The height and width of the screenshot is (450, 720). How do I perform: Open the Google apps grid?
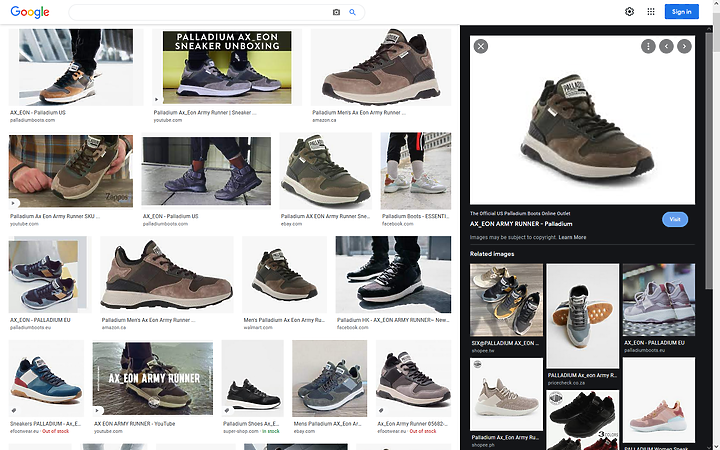coord(651,12)
